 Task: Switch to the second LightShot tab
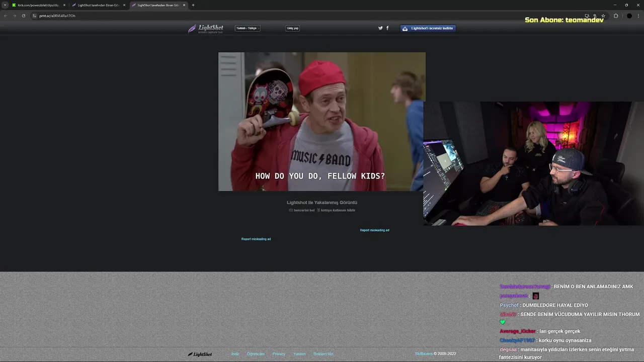pos(99,5)
